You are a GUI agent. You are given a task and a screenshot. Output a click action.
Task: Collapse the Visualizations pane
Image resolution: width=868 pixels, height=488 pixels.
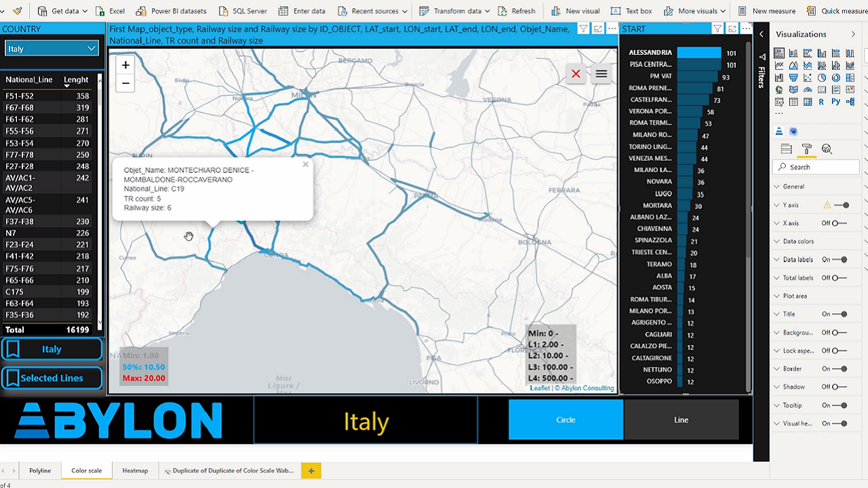(853, 34)
